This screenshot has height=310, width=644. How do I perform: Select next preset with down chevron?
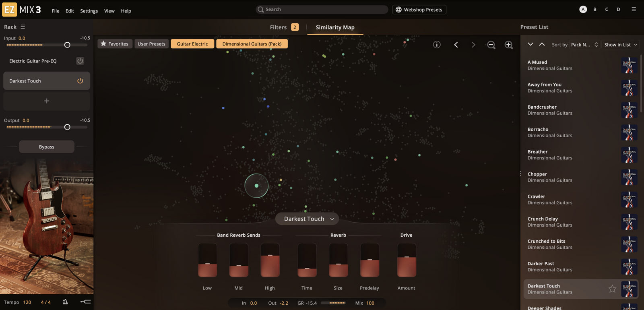tap(530, 44)
